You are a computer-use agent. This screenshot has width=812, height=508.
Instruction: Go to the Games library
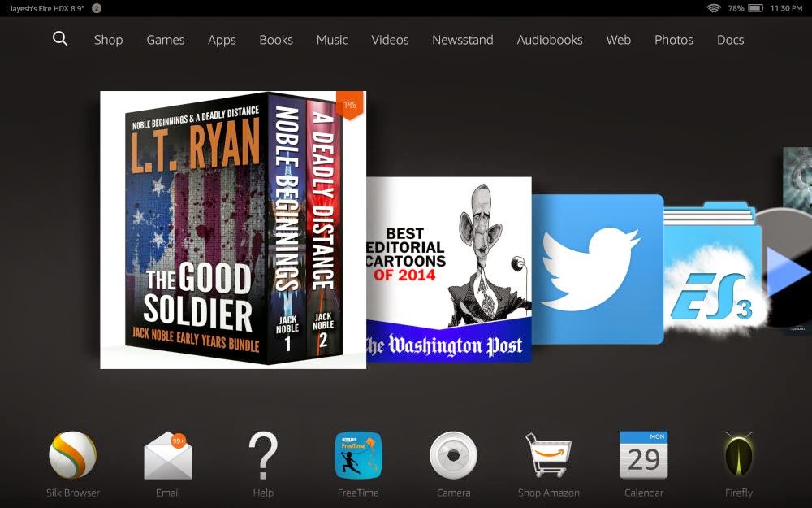tap(165, 40)
